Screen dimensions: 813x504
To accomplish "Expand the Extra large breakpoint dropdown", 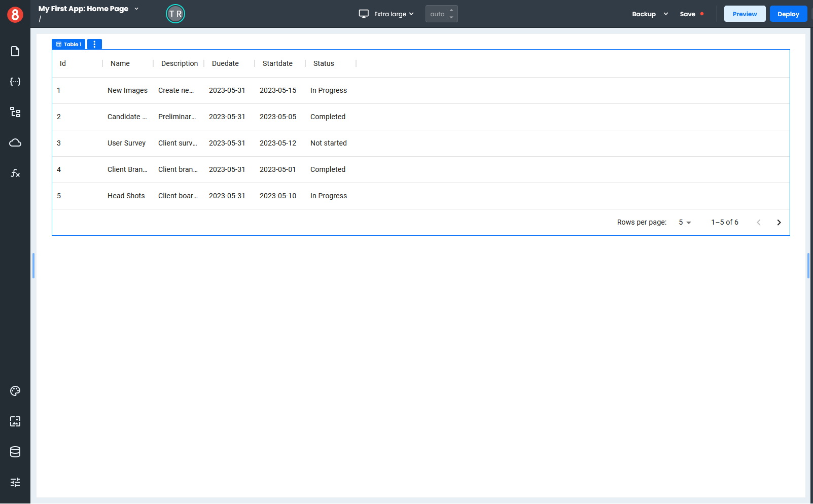I will point(387,14).
